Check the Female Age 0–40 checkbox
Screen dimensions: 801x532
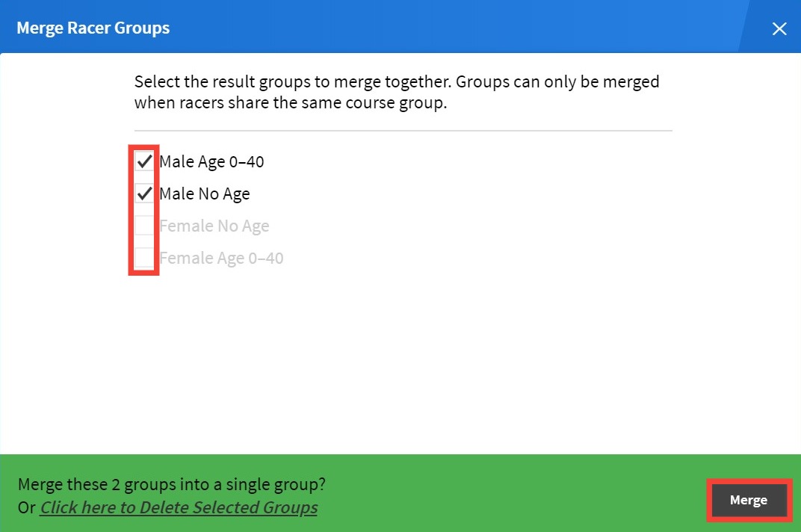tap(144, 256)
